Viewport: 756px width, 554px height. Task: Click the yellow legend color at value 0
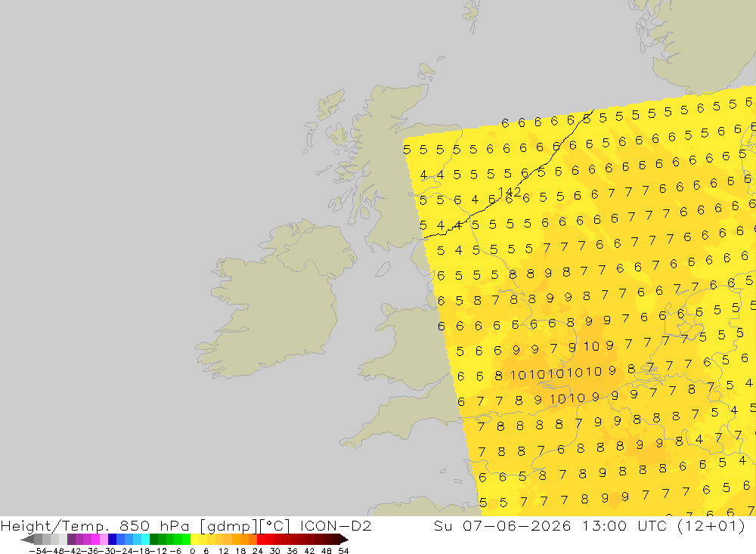[x=195, y=539]
